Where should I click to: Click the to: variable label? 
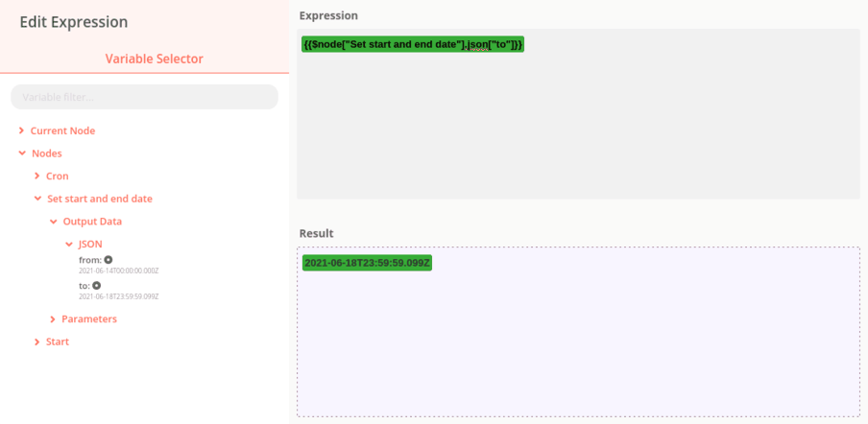[84, 286]
